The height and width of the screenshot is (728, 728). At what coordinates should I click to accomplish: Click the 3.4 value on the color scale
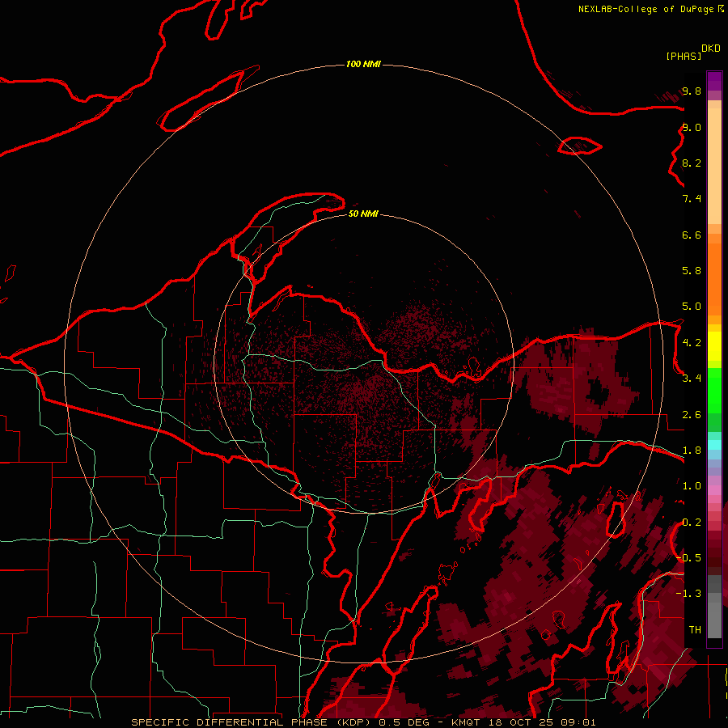(x=692, y=378)
